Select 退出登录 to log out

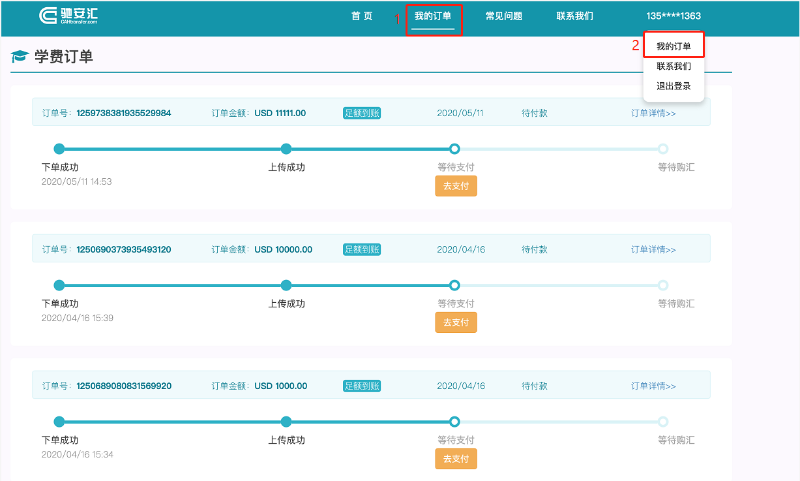[x=674, y=86]
